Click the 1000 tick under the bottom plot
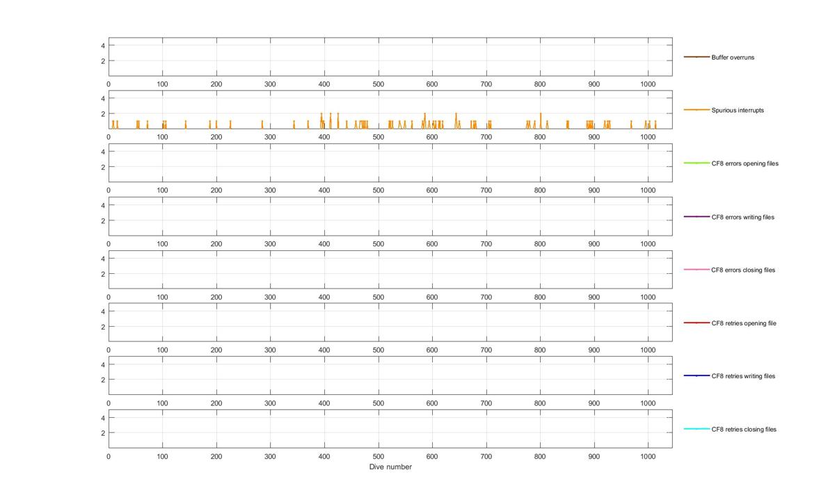 (648, 457)
